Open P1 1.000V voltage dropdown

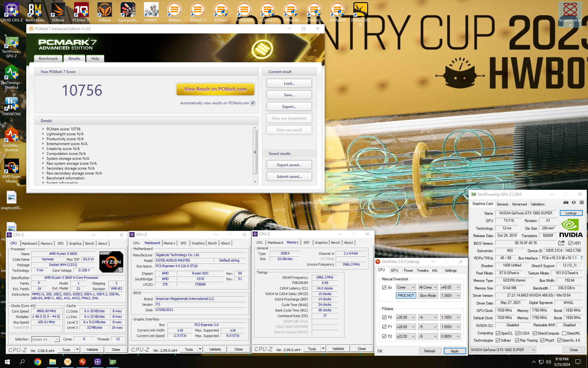tap(450, 327)
